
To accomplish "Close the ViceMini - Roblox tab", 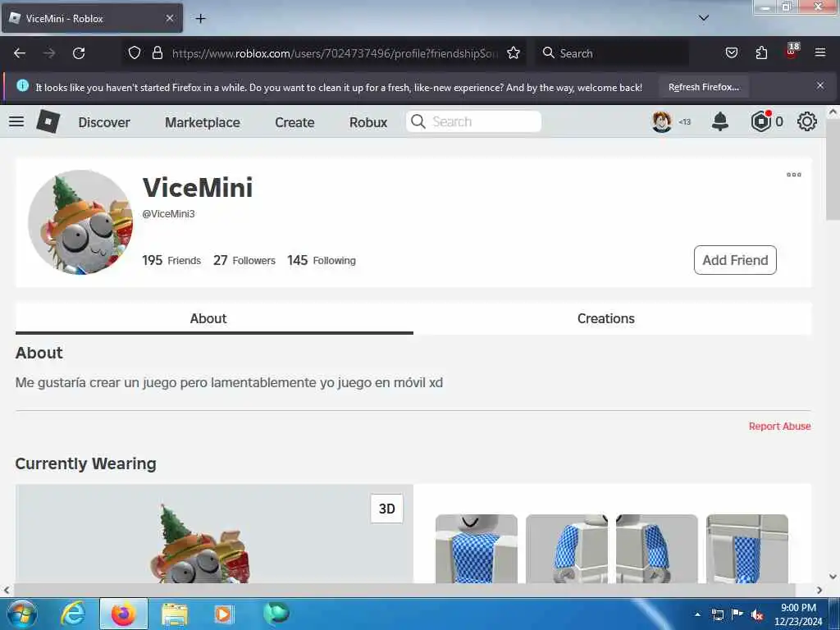I will (169, 18).
